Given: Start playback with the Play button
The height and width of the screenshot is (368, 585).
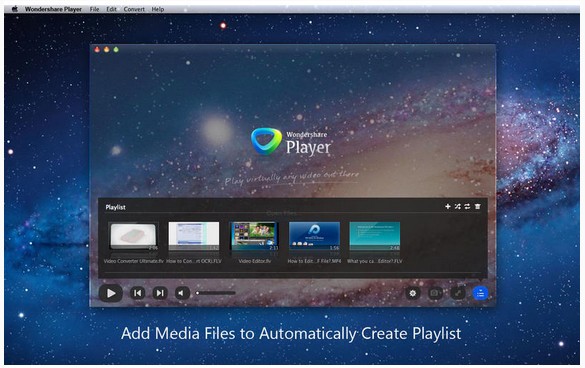Looking at the screenshot, I should pyautogui.click(x=110, y=293).
